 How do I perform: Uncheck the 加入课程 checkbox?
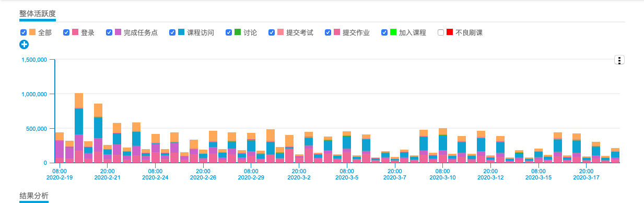385,32
